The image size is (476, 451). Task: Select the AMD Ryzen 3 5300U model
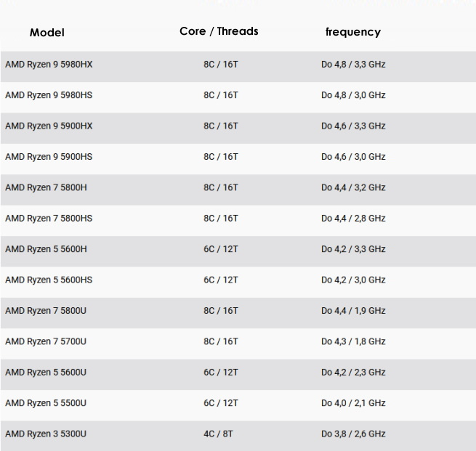tap(46, 434)
